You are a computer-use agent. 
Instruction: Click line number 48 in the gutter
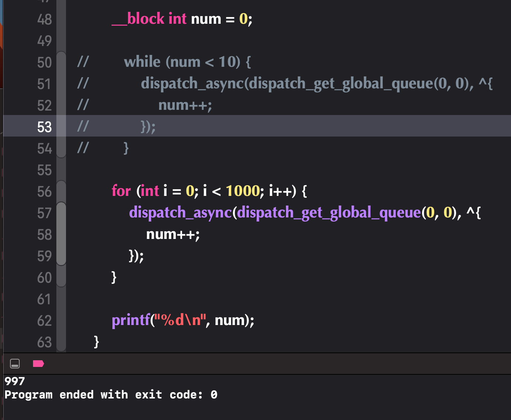[x=44, y=19]
